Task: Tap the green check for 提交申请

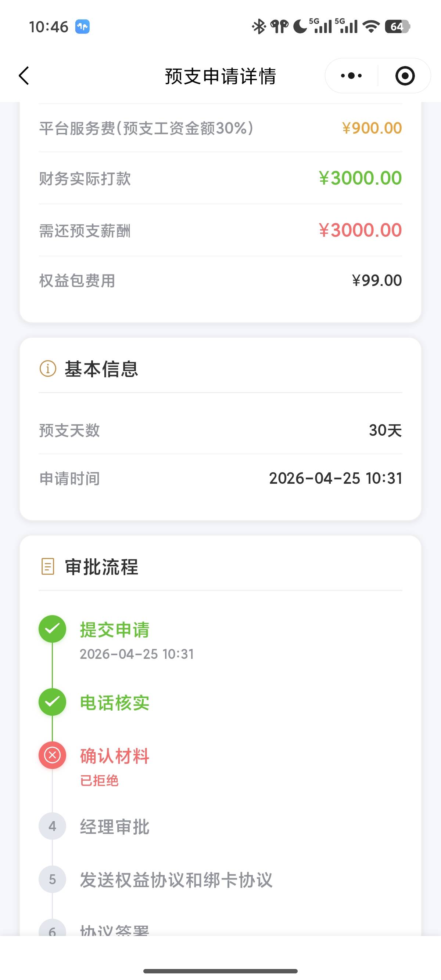Action: click(x=53, y=629)
